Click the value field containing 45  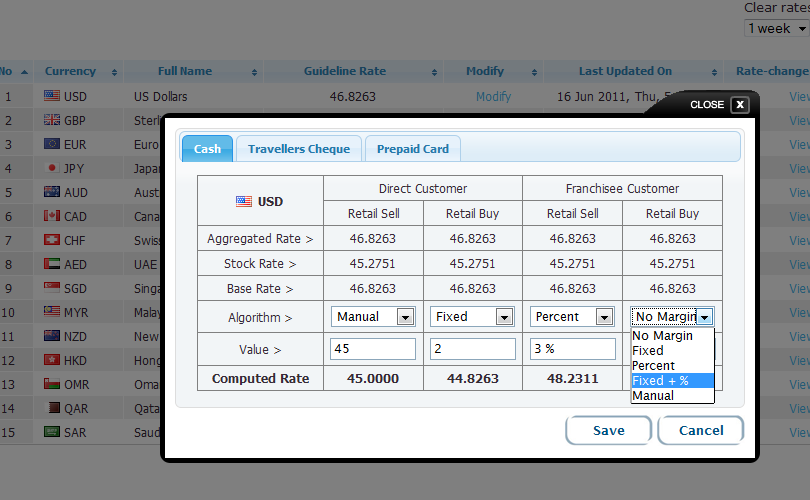(x=373, y=349)
